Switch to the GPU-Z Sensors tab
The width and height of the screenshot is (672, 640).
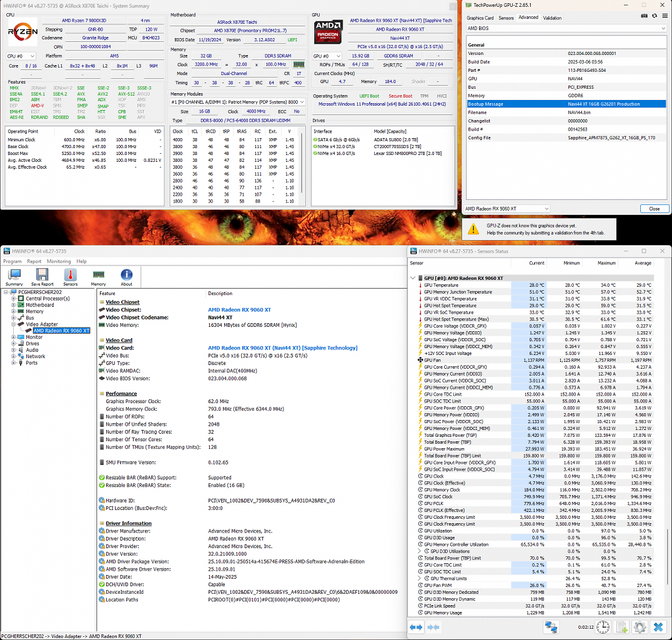click(506, 18)
